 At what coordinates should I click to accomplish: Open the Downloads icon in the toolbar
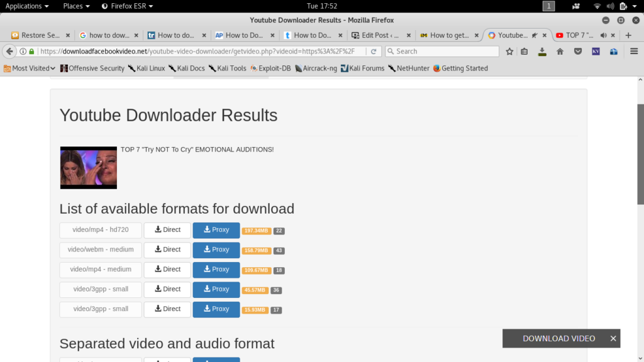(541, 51)
